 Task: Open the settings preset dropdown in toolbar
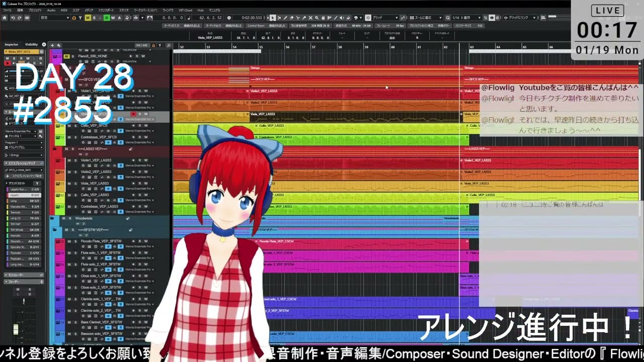55,18
